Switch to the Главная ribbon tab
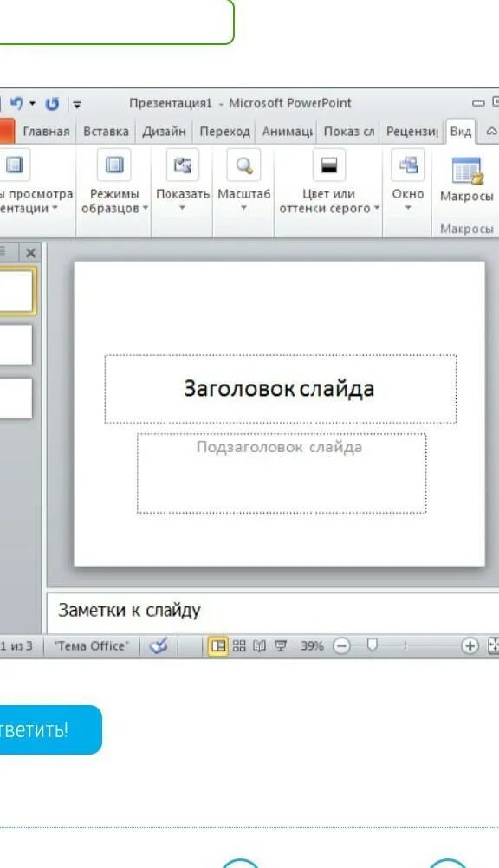 click(x=46, y=132)
